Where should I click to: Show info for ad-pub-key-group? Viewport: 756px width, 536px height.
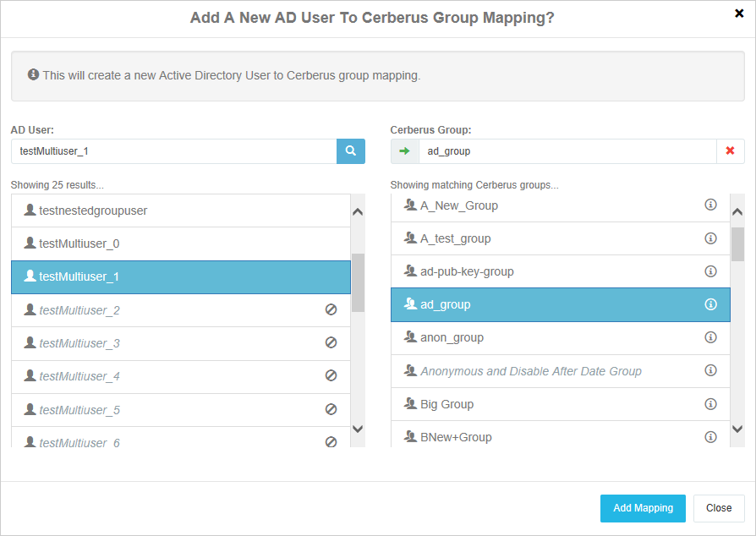[x=710, y=271]
